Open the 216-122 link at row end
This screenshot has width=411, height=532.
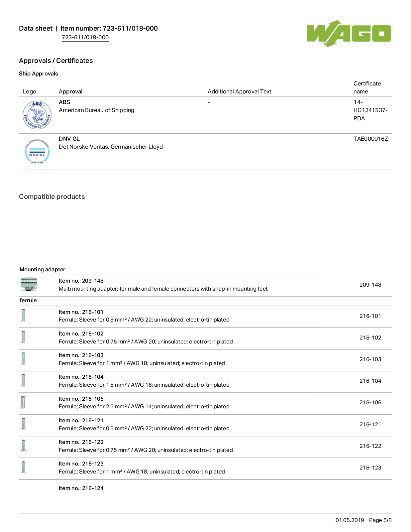coord(370,446)
